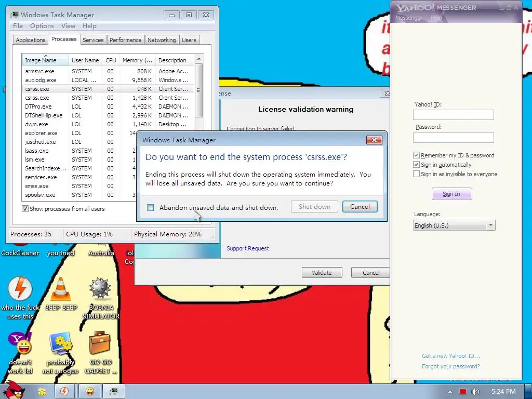Click the process list scroll up arrow
Image resolution: width=532 pixels, height=399 pixels.
coord(199,59)
